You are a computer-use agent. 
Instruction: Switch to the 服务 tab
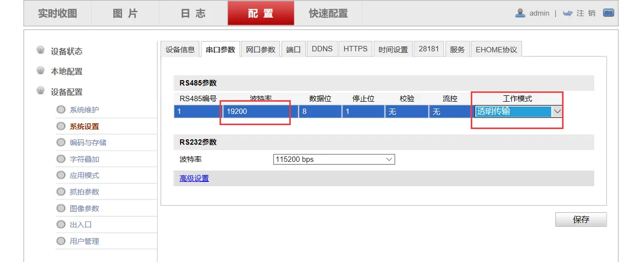point(457,49)
